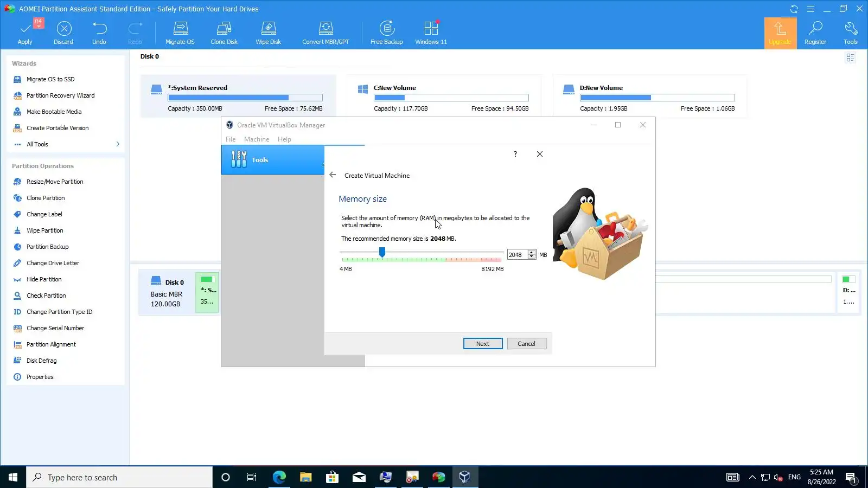Select System Reserved partition card
The image size is (868, 488).
pos(238,96)
